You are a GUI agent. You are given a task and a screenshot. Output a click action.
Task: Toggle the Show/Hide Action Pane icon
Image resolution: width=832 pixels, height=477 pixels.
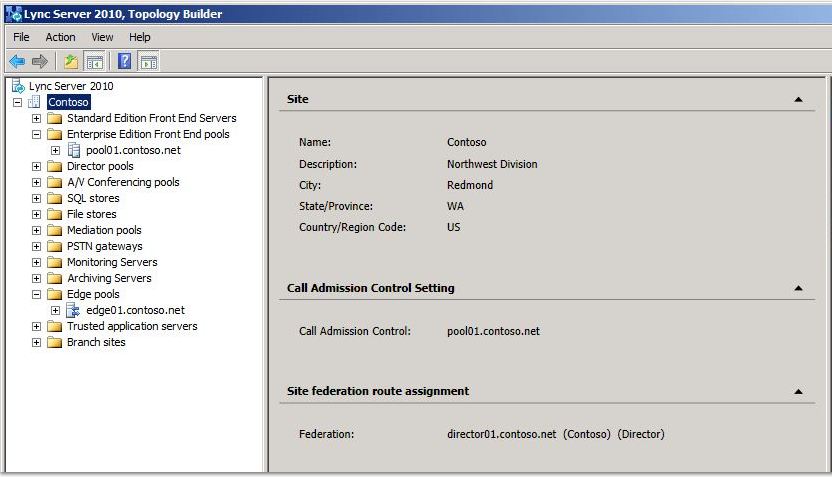coord(149,62)
